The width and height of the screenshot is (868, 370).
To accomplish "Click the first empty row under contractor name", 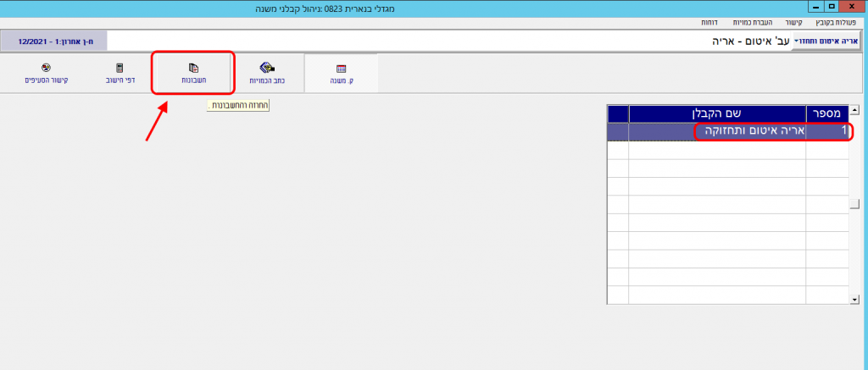I will coord(717,150).
